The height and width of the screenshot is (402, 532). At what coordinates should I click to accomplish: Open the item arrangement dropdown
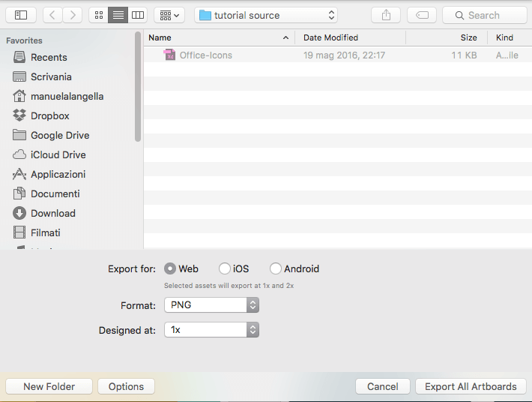pos(169,15)
